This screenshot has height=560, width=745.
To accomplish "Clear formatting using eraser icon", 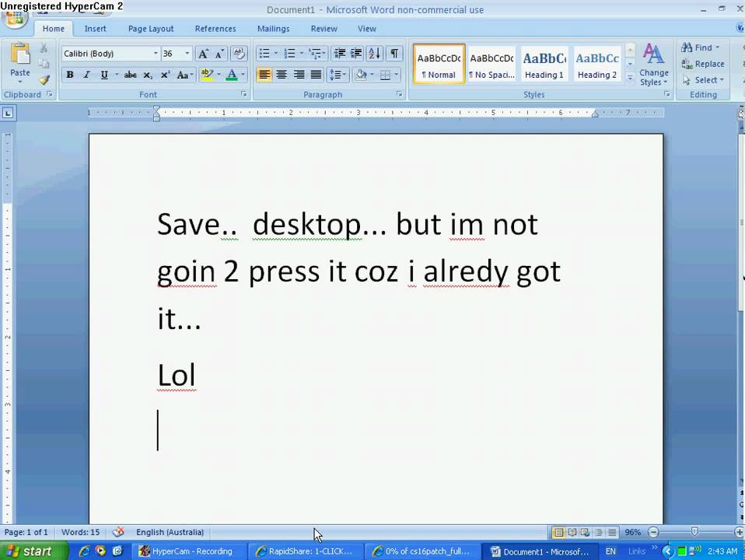I will [x=239, y=54].
